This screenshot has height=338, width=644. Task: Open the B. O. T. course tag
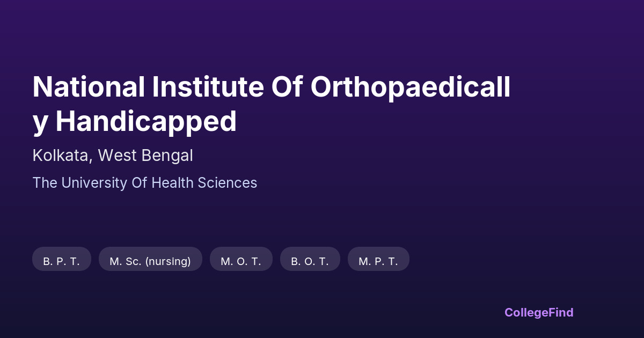point(310,261)
